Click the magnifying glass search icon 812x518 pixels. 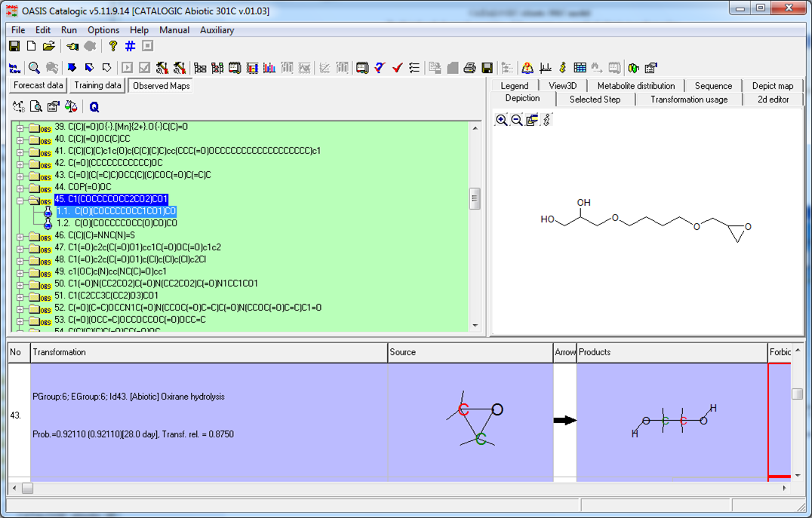pyautogui.click(x=34, y=68)
